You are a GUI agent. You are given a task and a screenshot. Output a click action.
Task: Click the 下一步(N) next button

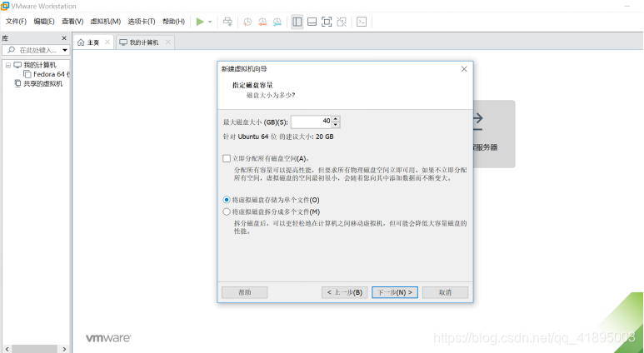coord(395,292)
